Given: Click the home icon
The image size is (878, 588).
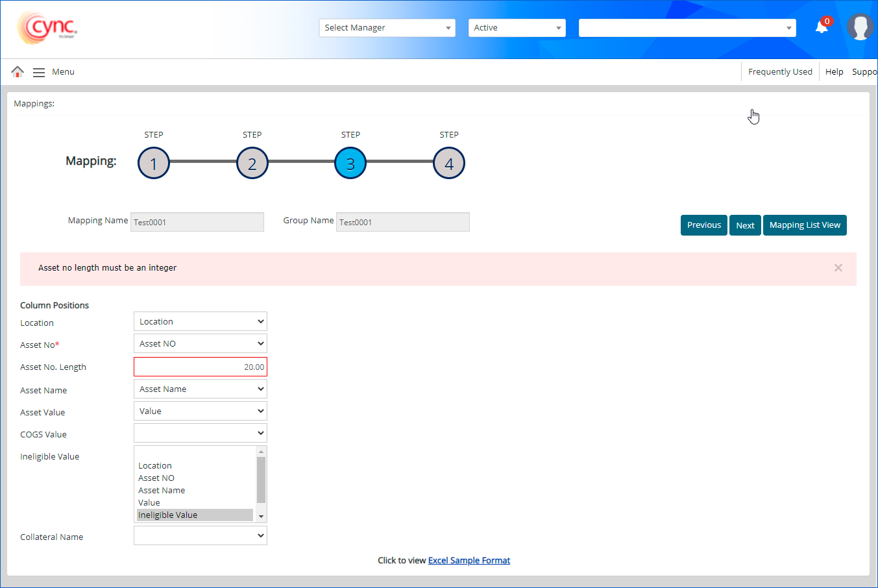Looking at the screenshot, I should click(x=18, y=71).
